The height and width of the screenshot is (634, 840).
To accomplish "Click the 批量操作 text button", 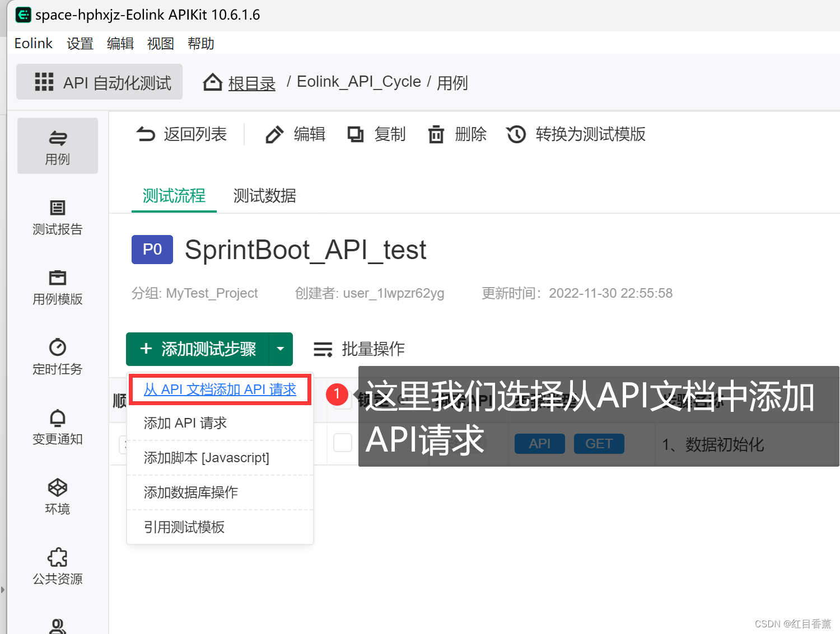I will point(374,349).
